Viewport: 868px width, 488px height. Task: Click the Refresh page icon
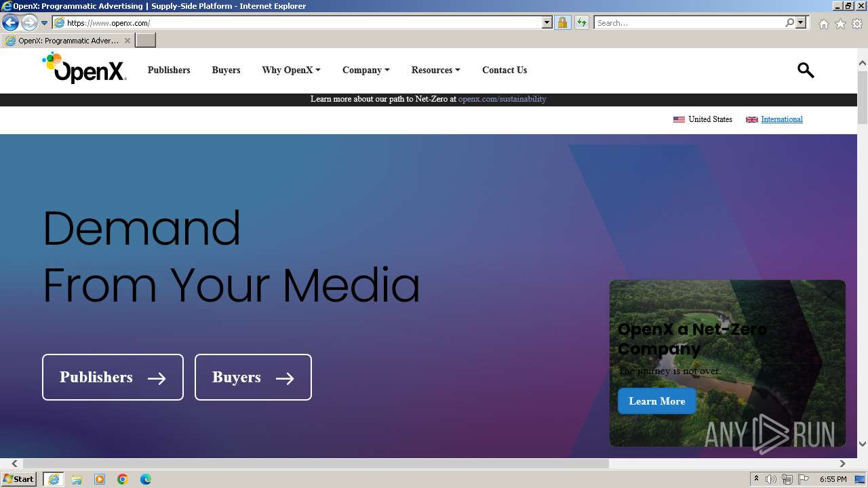[581, 22]
